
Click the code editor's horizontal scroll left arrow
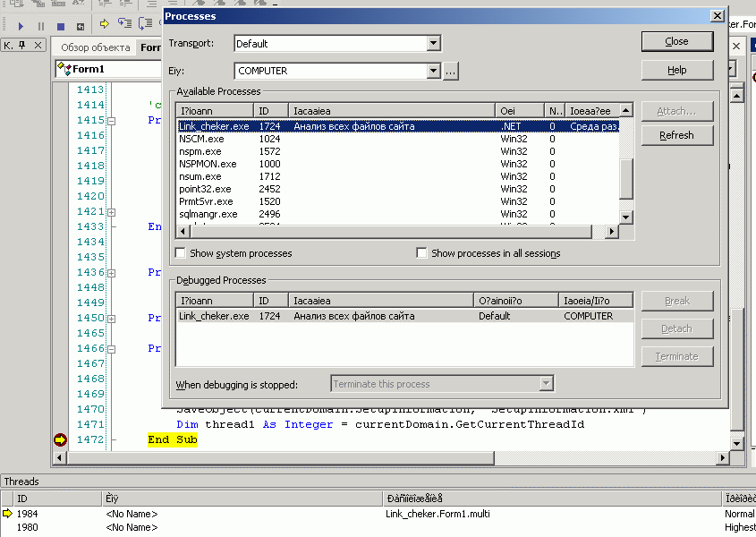[x=59, y=457]
